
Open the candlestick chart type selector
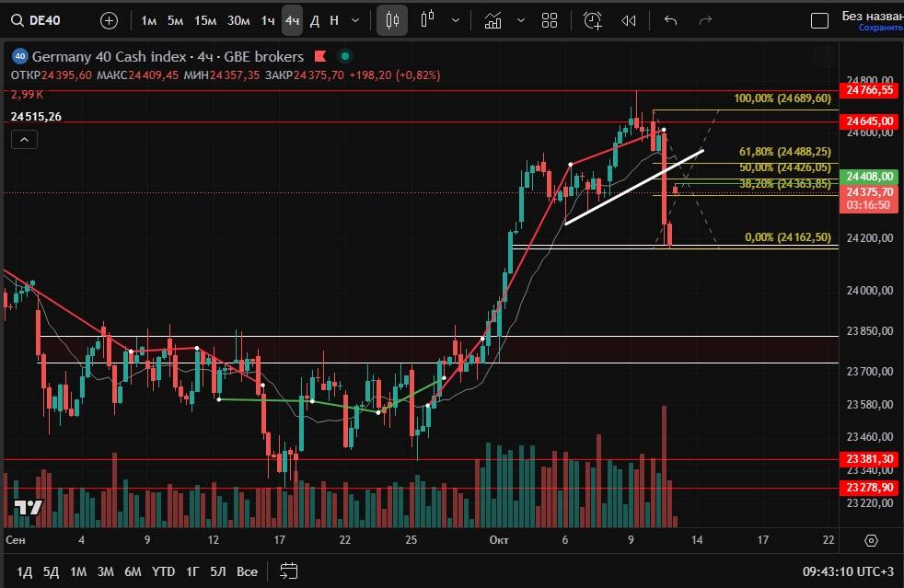[392, 20]
